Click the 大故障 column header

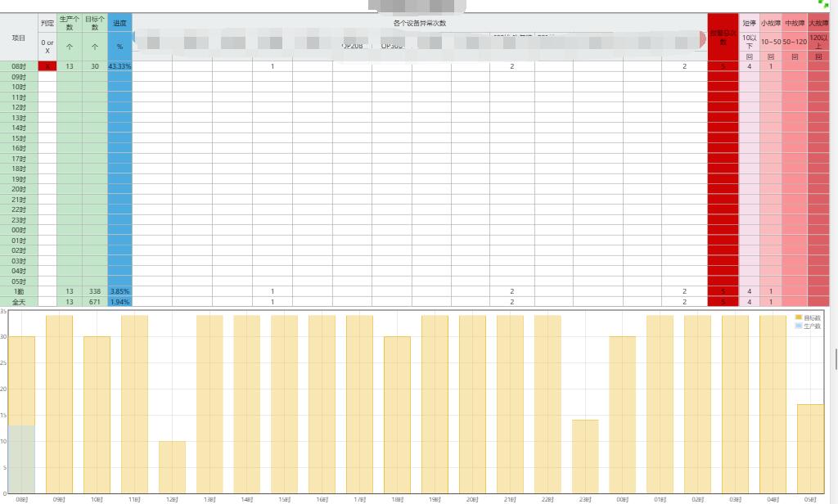coord(818,24)
